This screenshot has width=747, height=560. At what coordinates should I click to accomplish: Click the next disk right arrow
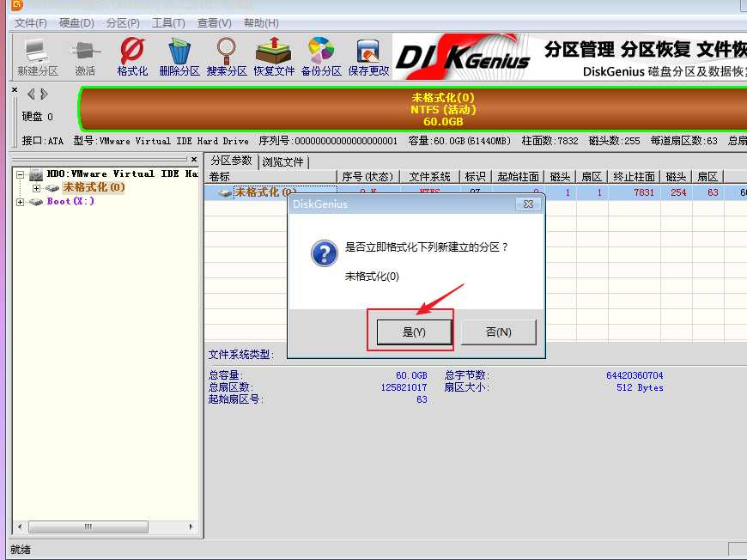(45, 94)
